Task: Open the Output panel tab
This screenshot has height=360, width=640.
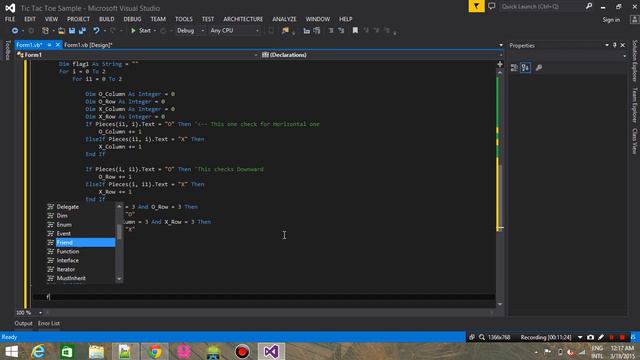Action: point(23,323)
